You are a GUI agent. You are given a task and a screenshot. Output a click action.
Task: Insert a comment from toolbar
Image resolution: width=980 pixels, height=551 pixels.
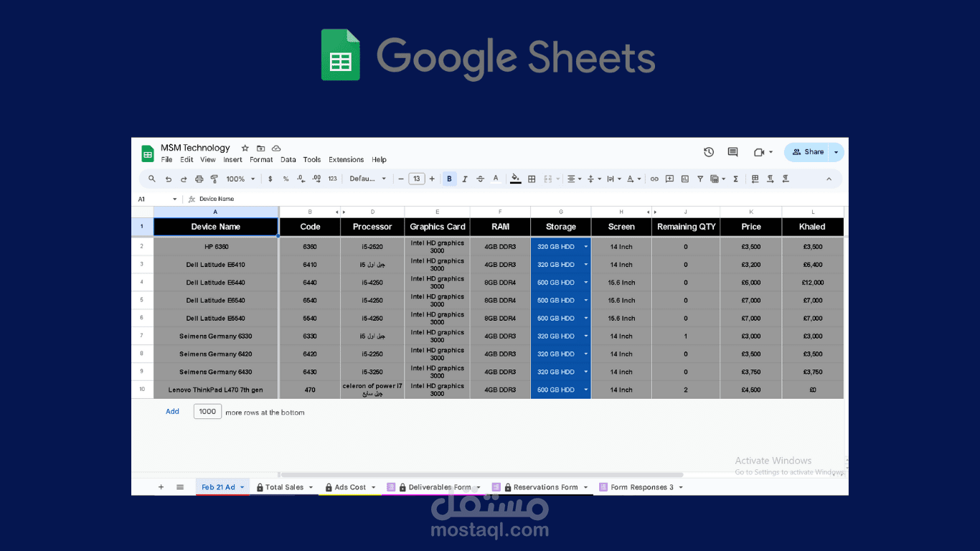pyautogui.click(x=669, y=179)
